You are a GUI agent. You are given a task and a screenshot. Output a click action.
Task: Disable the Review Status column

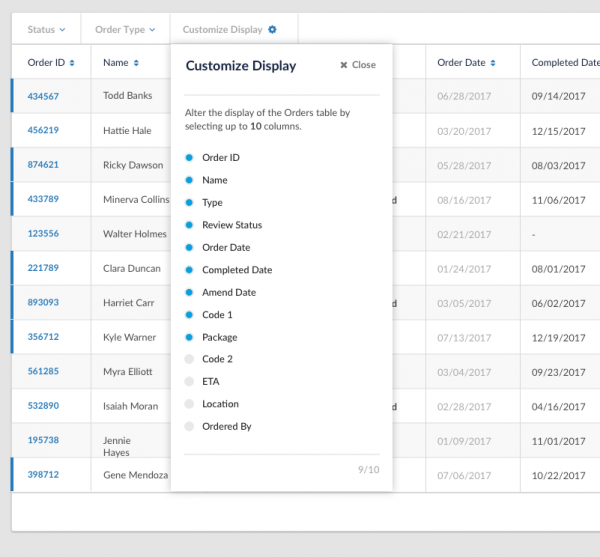(x=189, y=225)
